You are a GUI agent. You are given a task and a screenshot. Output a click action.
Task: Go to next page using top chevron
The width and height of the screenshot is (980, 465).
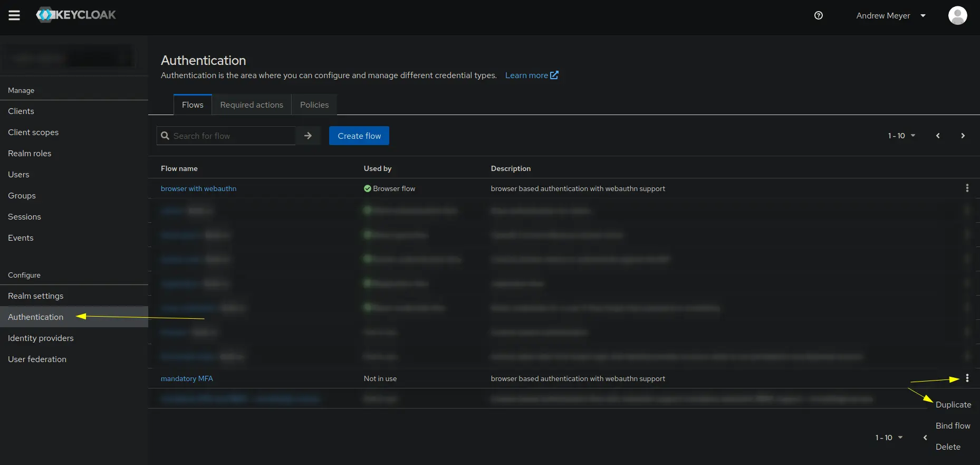point(963,136)
